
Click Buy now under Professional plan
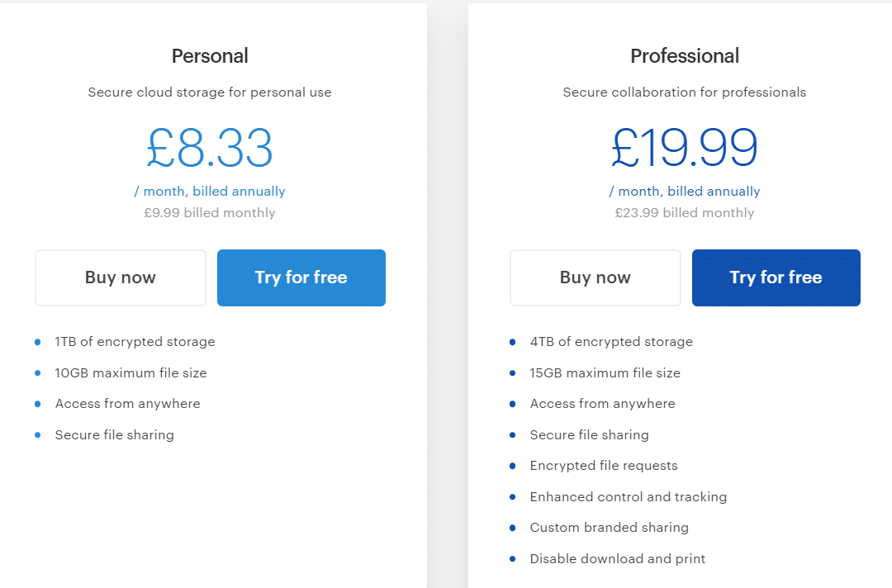[595, 277]
